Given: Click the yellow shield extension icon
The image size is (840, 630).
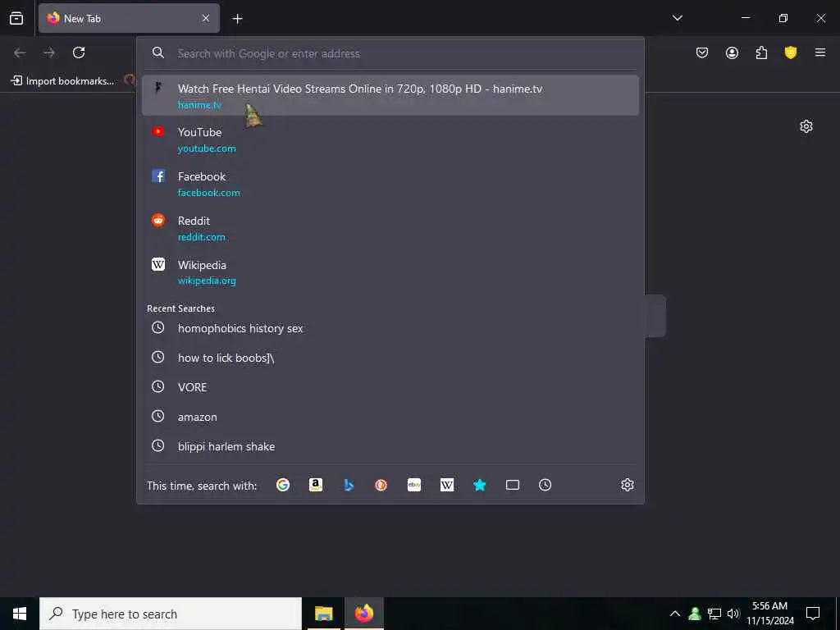Looking at the screenshot, I should [x=791, y=52].
